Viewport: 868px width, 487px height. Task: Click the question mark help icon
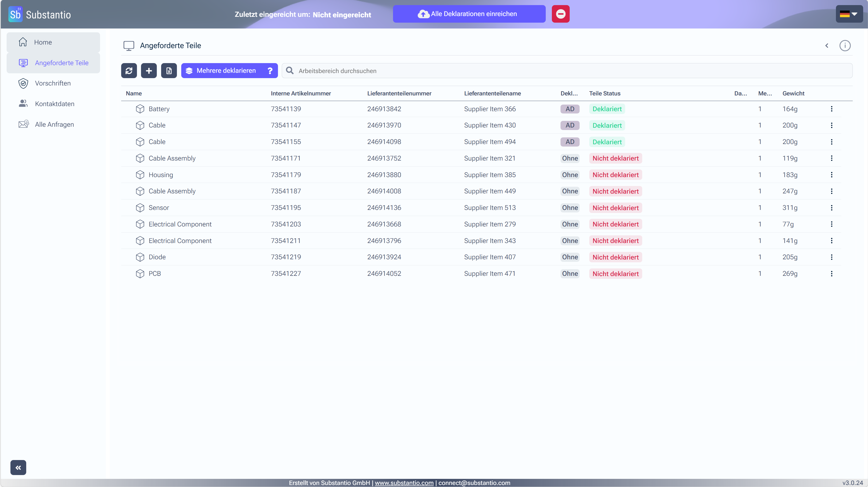(270, 70)
